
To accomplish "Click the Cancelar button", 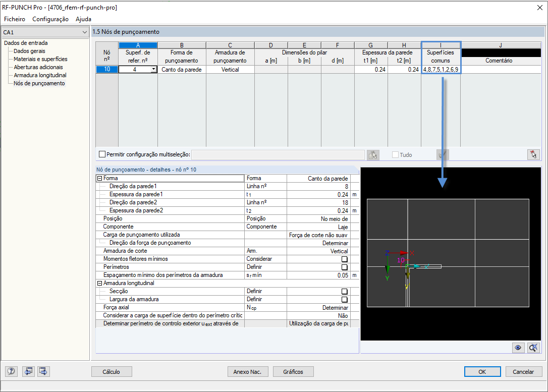I will point(523,372).
